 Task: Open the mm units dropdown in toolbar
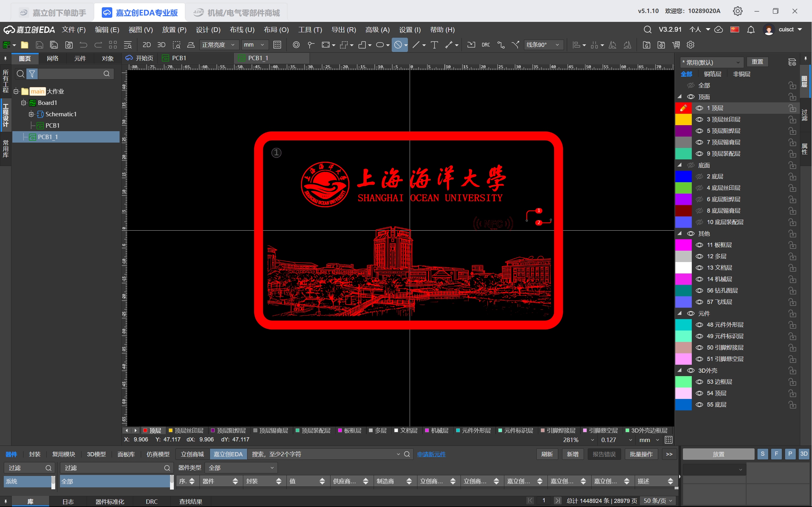point(254,45)
